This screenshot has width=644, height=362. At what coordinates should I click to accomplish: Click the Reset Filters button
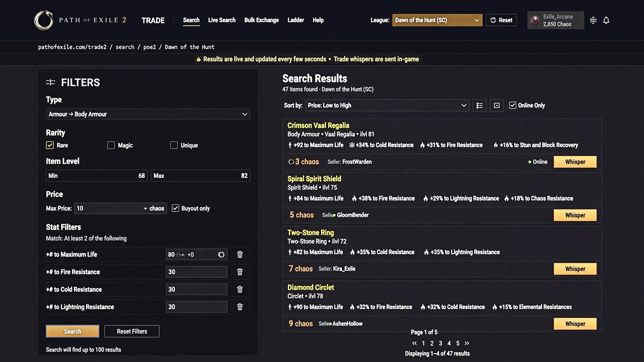(132, 331)
